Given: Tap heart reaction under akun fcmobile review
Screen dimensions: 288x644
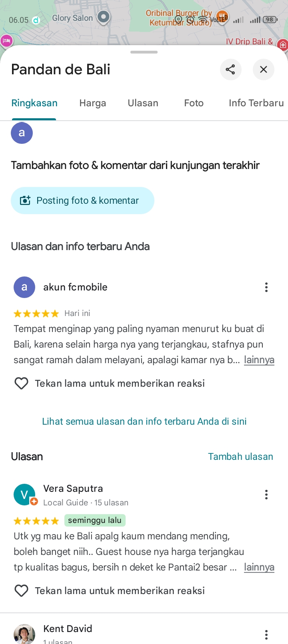Looking at the screenshot, I should coord(21,384).
